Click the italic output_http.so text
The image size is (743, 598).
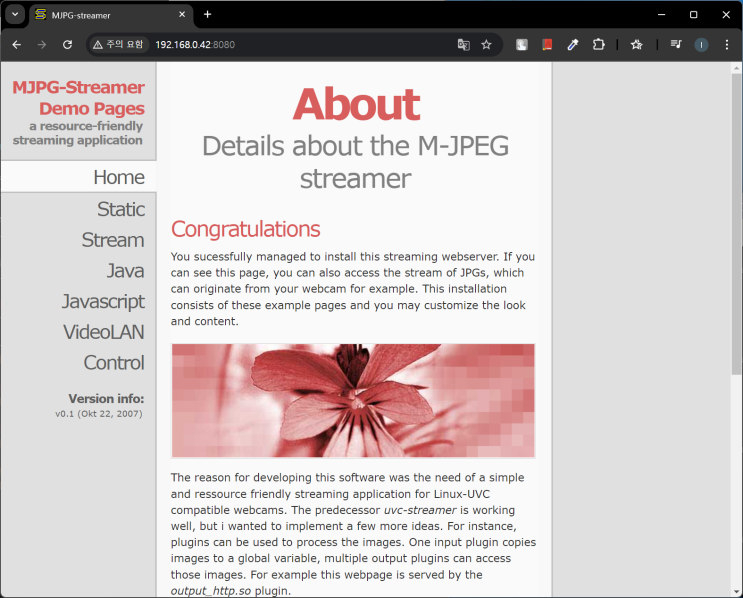pyautogui.click(x=211, y=591)
